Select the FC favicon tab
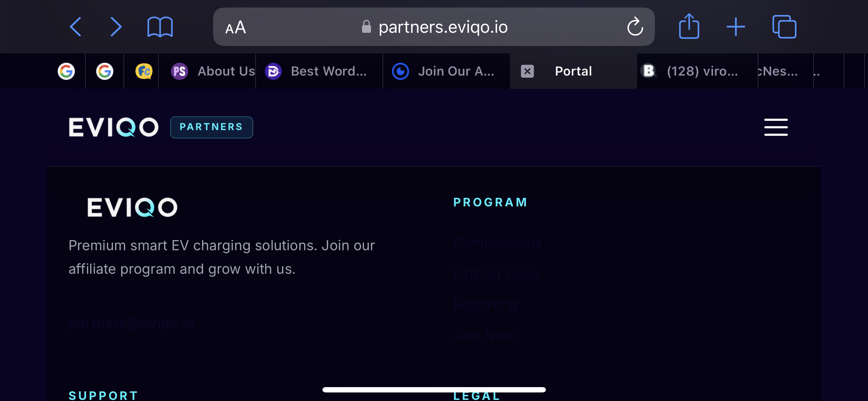The image size is (868, 401). coord(144,71)
